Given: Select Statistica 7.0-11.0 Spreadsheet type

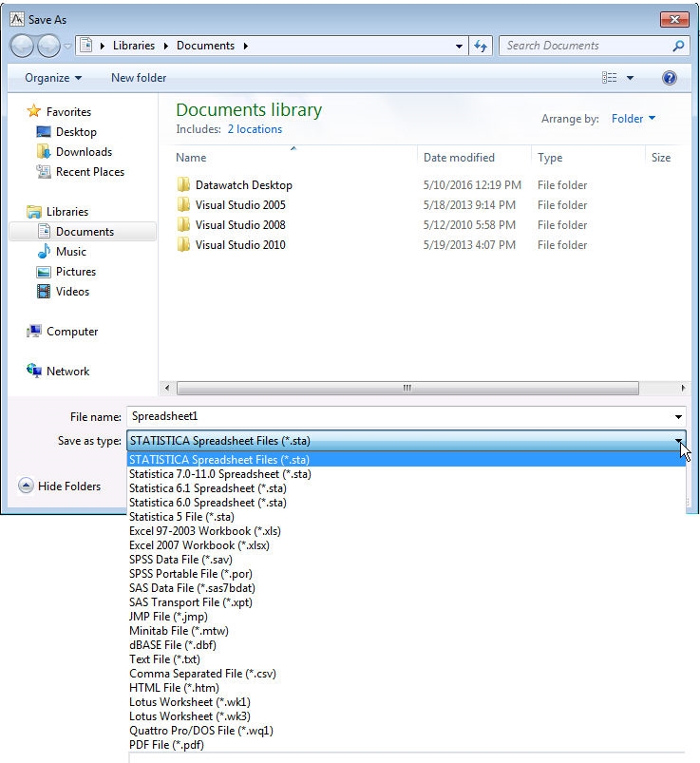Looking at the screenshot, I should (x=407, y=473).
